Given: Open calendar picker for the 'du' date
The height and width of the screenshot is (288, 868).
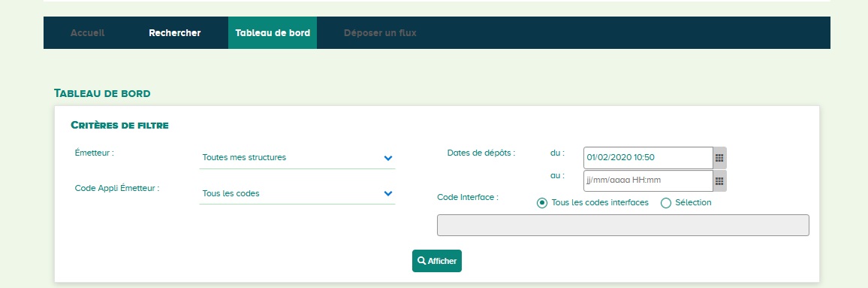Looking at the screenshot, I should (719, 158).
